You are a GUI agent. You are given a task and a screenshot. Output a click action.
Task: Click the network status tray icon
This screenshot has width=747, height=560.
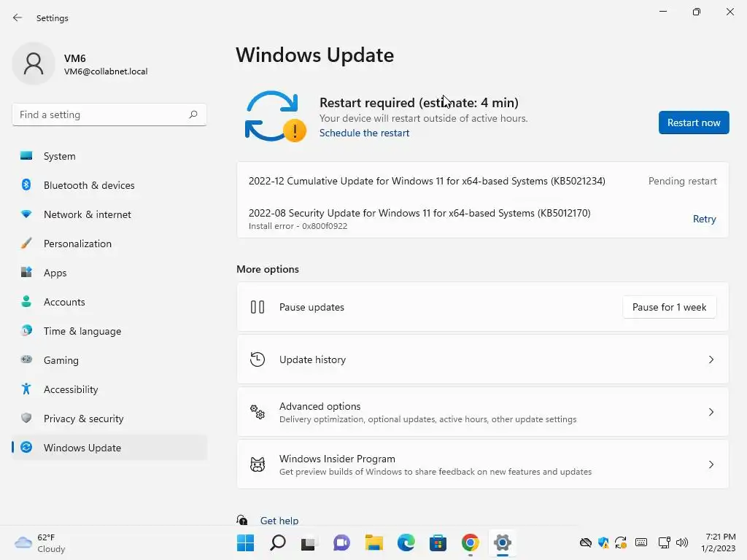(664, 542)
